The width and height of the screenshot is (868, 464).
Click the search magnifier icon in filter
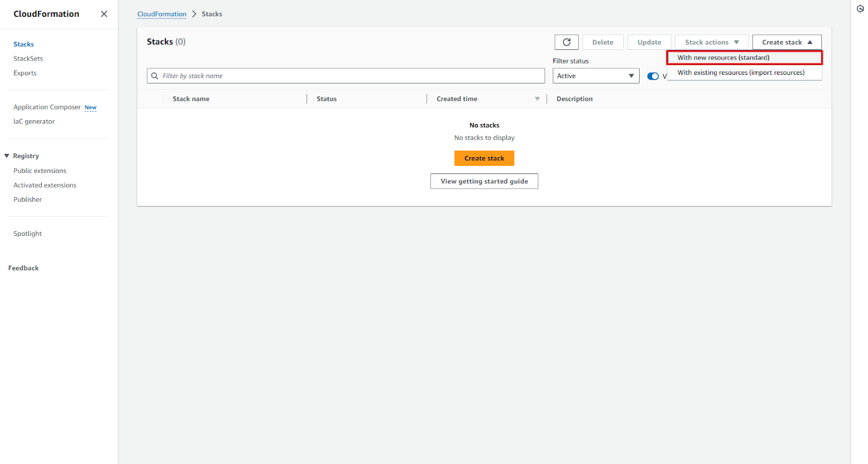click(155, 76)
